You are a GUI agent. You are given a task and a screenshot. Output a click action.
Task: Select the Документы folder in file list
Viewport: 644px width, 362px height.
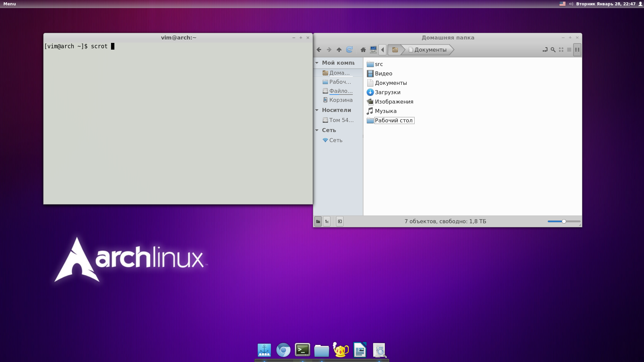click(x=387, y=83)
